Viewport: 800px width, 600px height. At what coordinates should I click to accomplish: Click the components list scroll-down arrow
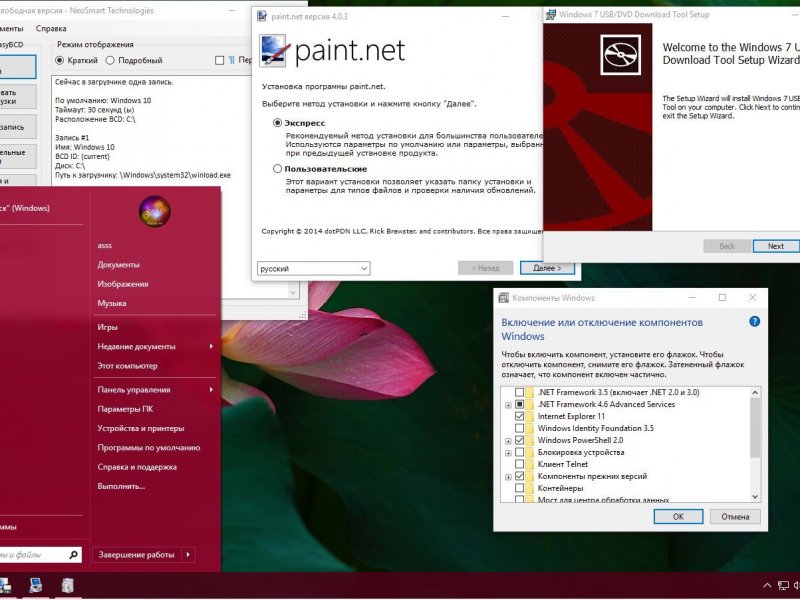click(755, 496)
